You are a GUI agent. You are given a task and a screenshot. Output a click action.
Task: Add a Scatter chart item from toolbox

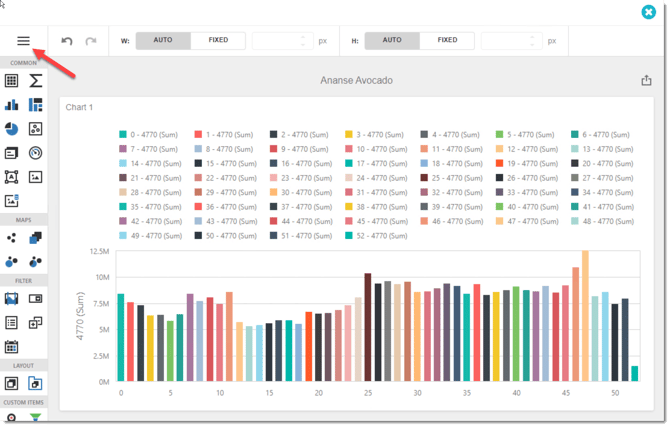point(35,129)
